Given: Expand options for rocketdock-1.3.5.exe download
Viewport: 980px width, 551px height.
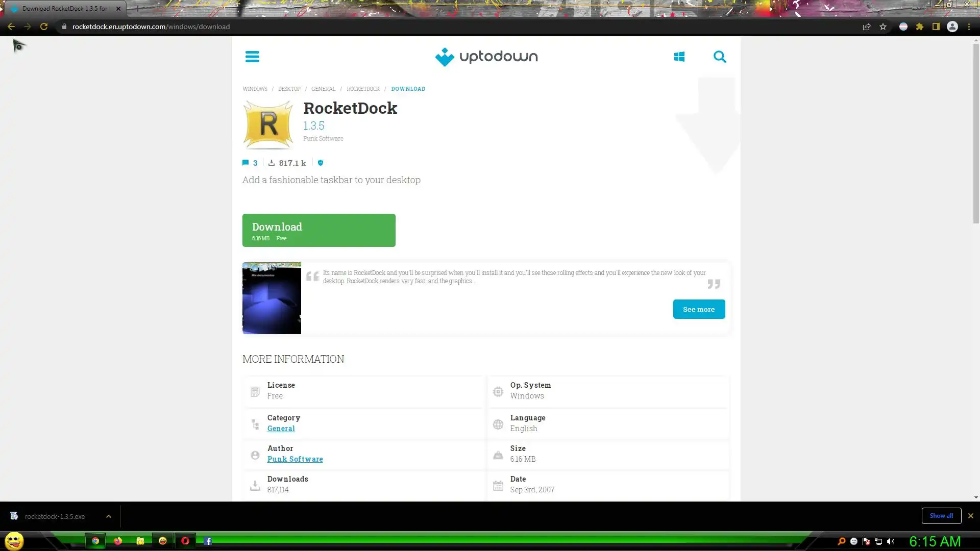Looking at the screenshot, I should click(109, 516).
